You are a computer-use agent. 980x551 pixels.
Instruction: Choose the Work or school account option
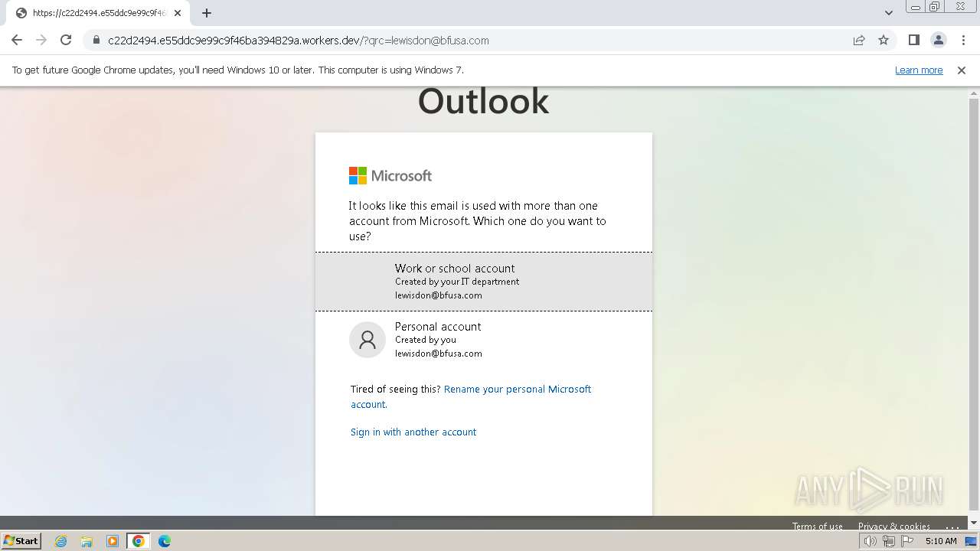[x=484, y=282]
